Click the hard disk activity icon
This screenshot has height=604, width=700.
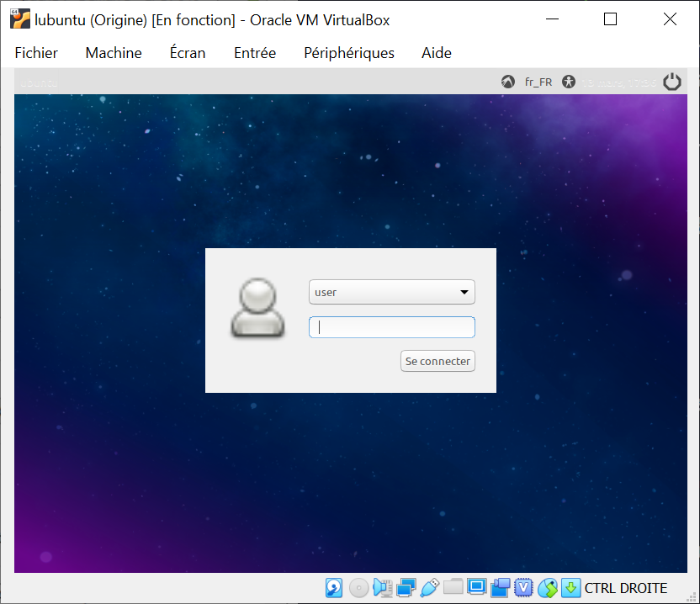coord(334,588)
